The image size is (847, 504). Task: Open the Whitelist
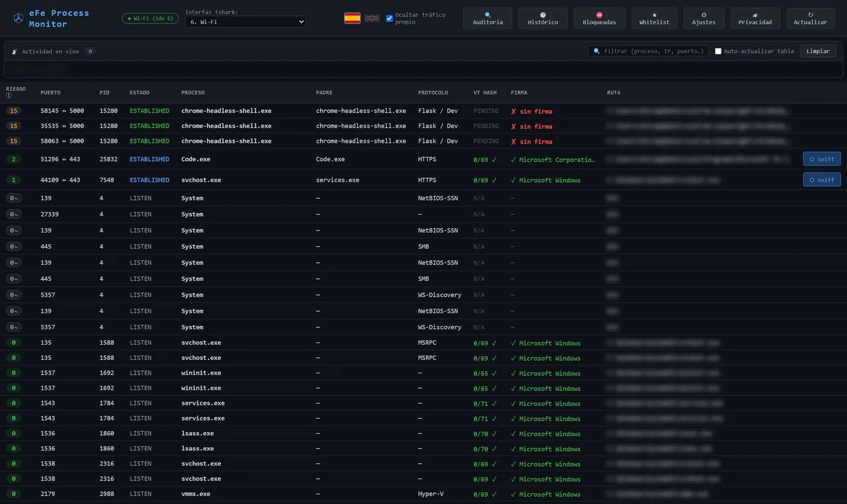(x=654, y=18)
